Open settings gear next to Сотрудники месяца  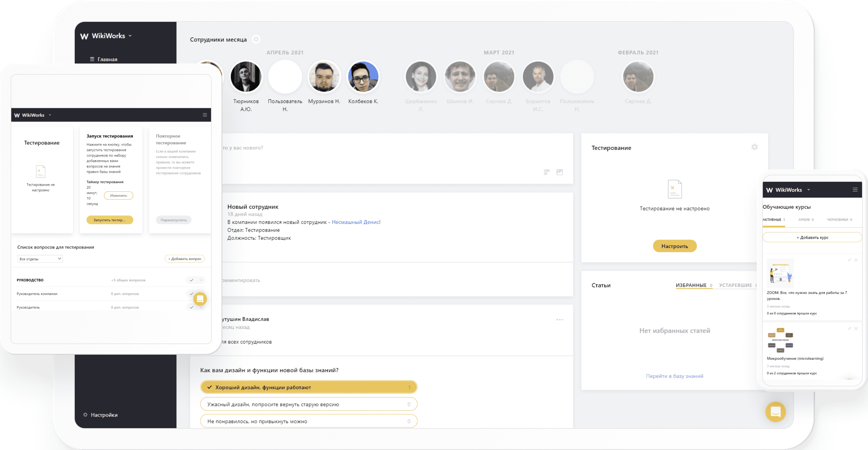click(256, 39)
